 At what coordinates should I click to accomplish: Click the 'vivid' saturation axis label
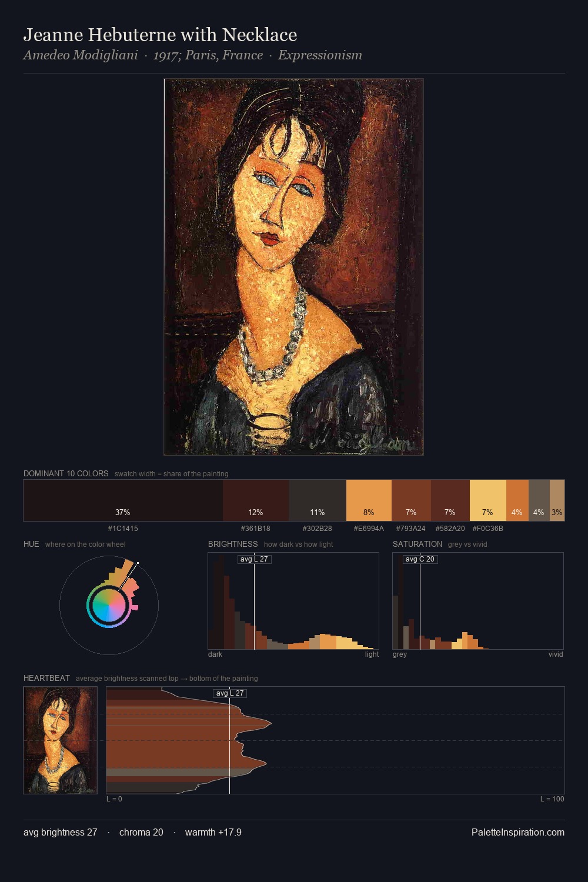click(x=556, y=654)
